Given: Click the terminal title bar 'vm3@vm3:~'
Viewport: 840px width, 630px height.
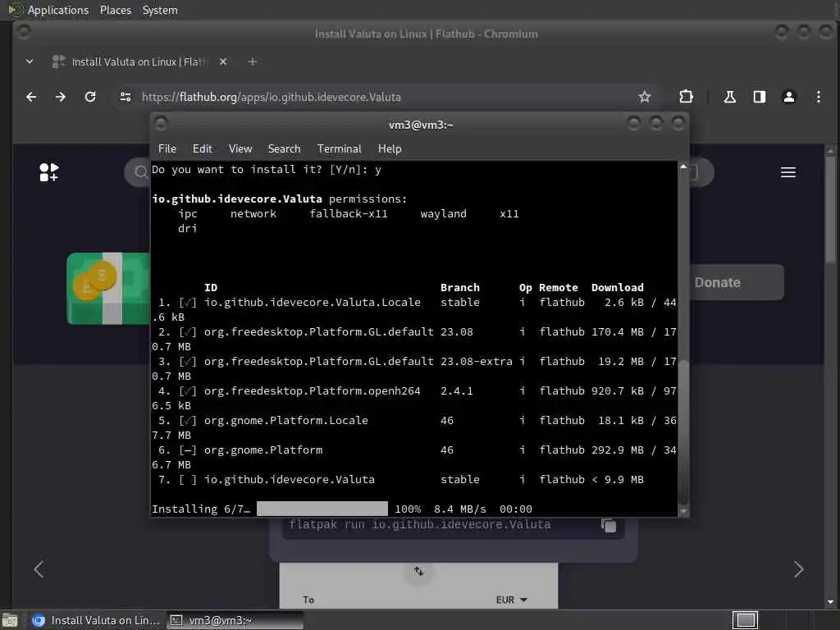Looking at the screenshot, I should point(421,125).
